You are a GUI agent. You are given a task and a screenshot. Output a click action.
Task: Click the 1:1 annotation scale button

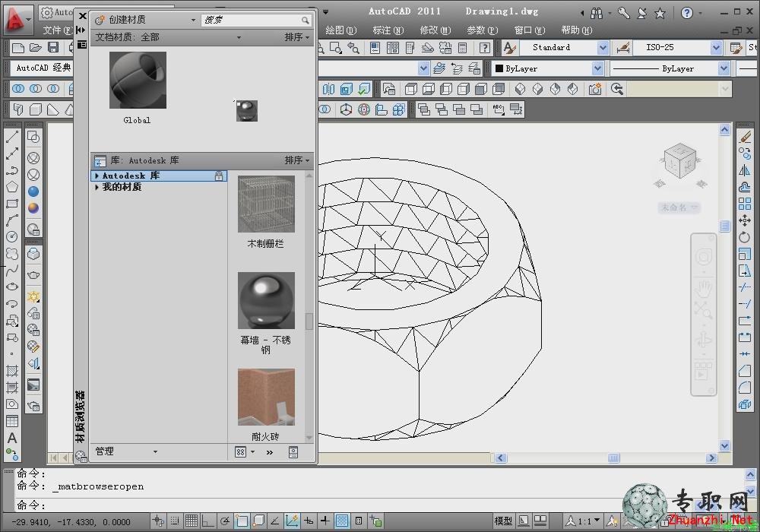point(583,521)
